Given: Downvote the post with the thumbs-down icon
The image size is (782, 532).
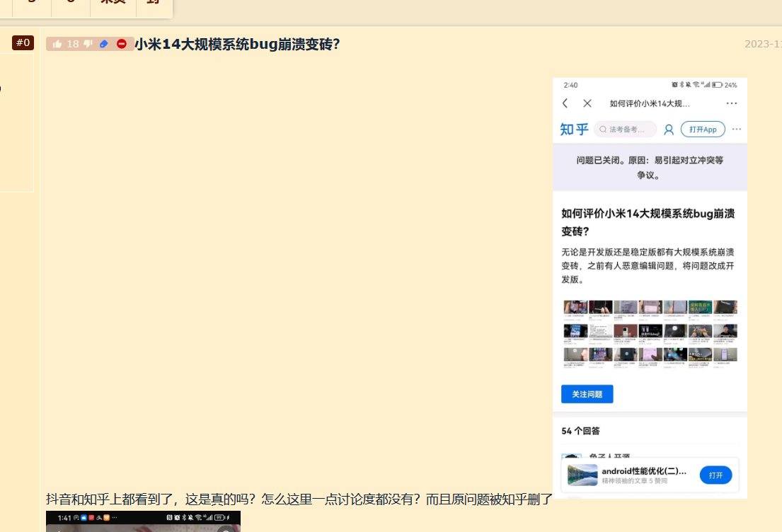Looking at the screenshot, I should [88, 44].
